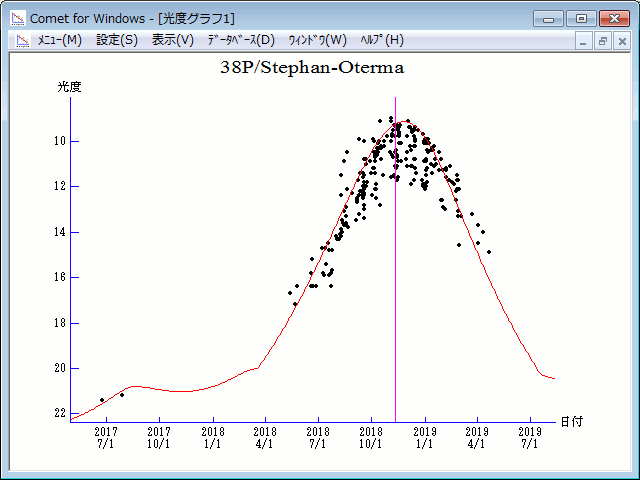Click the vertical black marker line on the graph
This screenshot has width=640, height=480.
point(395,300)
